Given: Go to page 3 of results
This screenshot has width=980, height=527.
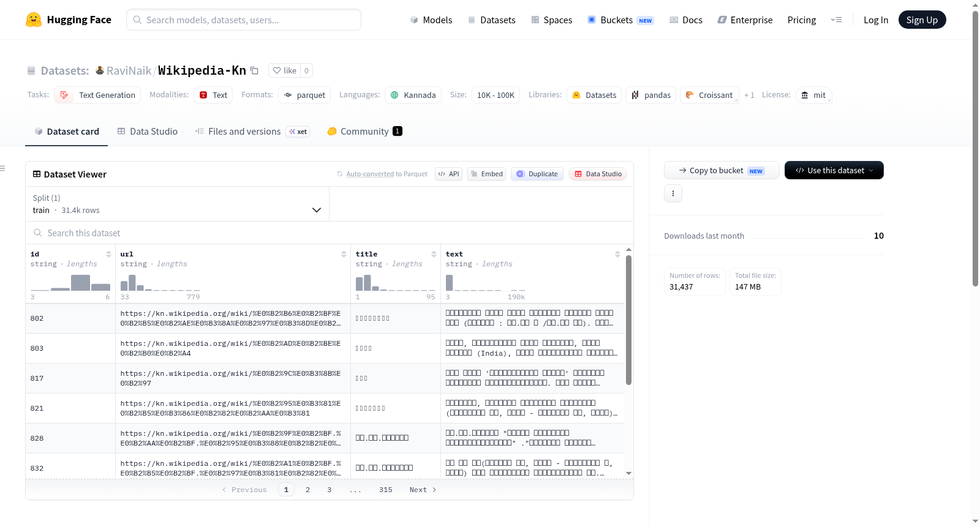Looking at the screenshot, I should click(330, 490).
